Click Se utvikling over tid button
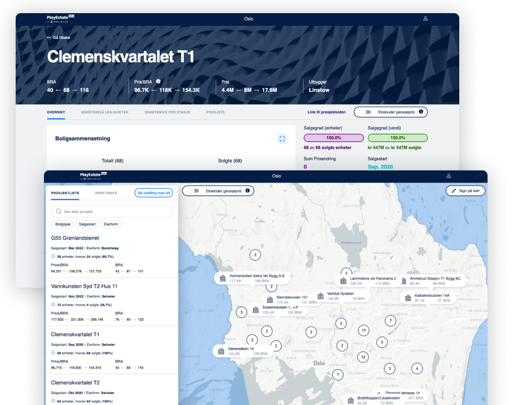 (x=154, y=193)
